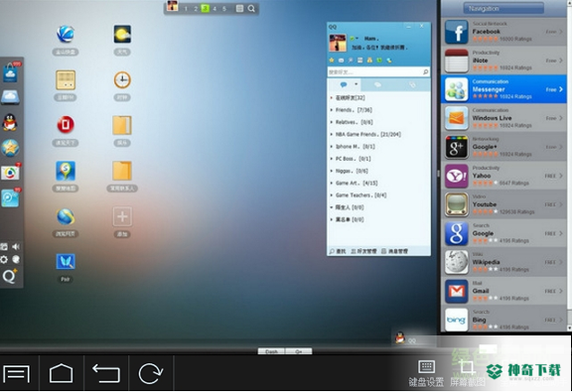
Task: Open the keyboard settings icon at bottom
Action: pos(426,367)
